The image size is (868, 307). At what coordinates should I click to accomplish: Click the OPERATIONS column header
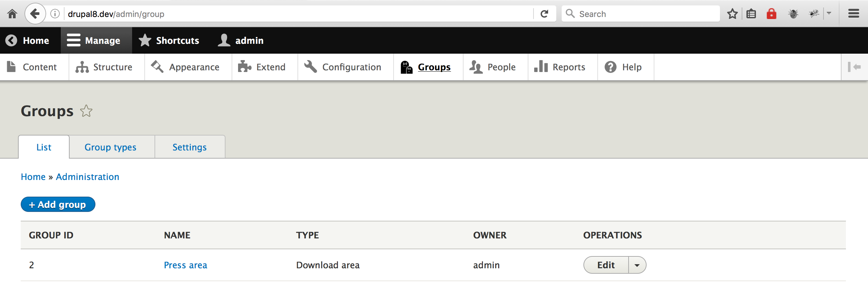[612, 235]
